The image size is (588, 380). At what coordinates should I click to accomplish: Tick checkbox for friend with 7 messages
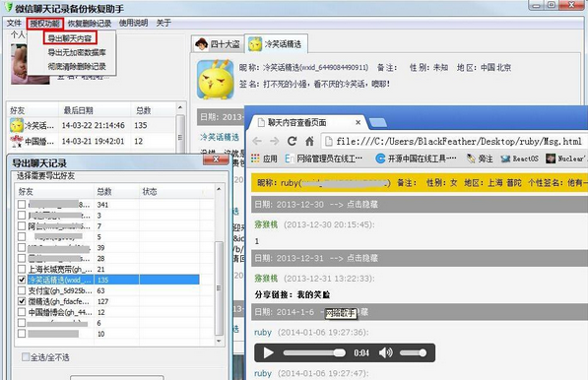tap(22, 226)
